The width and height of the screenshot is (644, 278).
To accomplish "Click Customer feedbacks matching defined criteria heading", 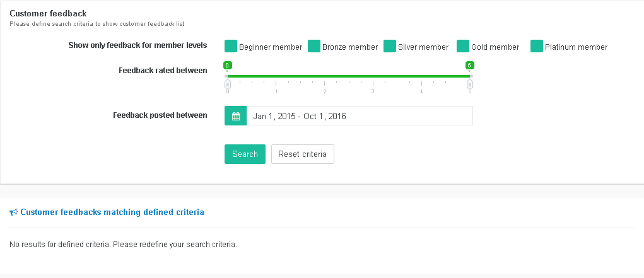I will 112,212.
